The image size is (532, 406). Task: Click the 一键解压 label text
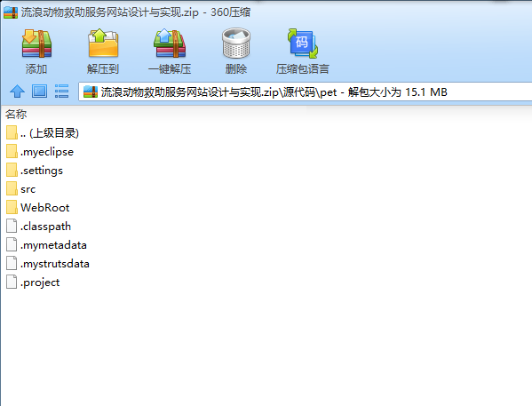[170, 69]
